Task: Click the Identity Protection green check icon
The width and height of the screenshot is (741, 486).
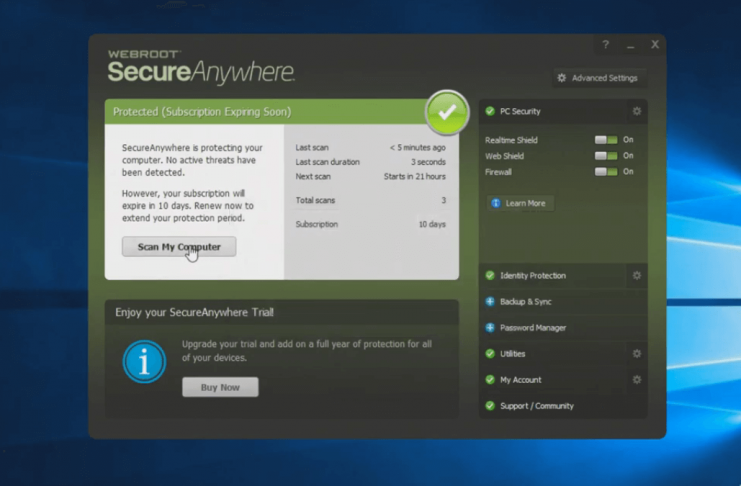Action: click(x=490, y=275)
